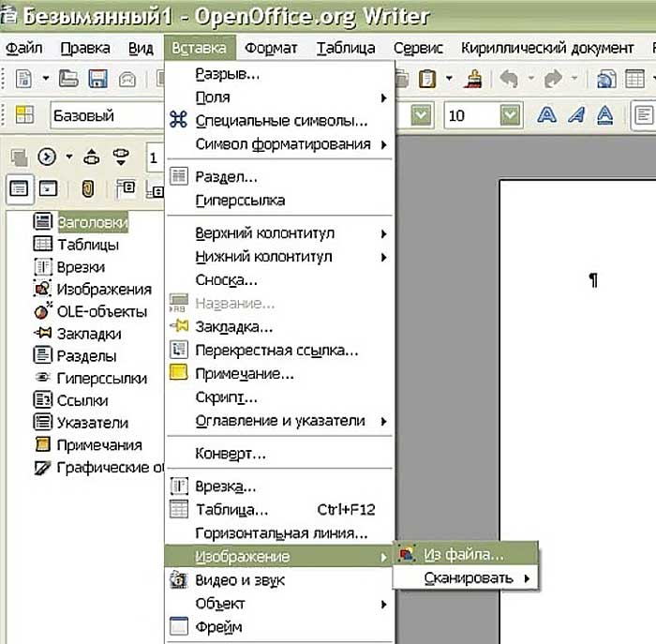Open the paragraph style box Базовый
The height and width of the screenshot is (644, 656).
click(x=108, y=114)
